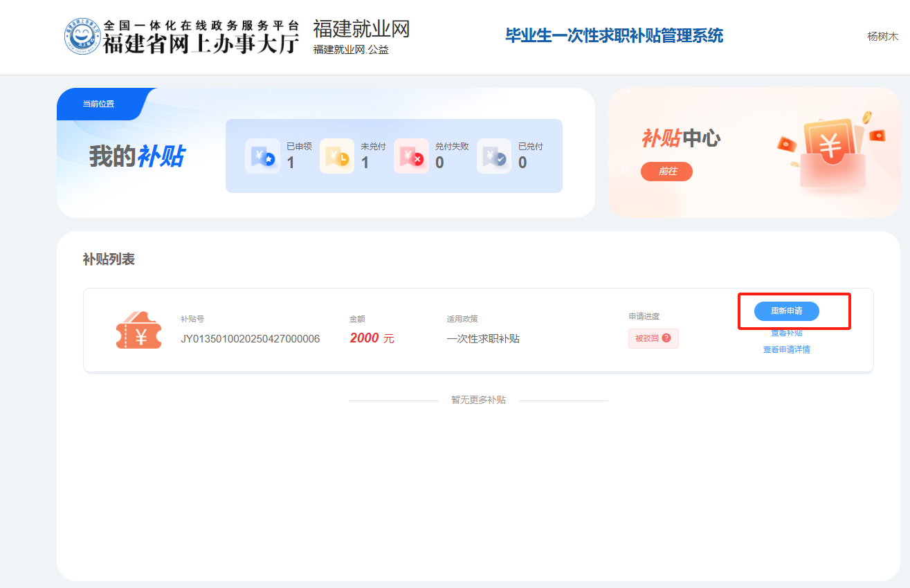Viewport: 910px width, 588px height.
Task: Click the orange yuan coupon icon
Action: (138, 334)
